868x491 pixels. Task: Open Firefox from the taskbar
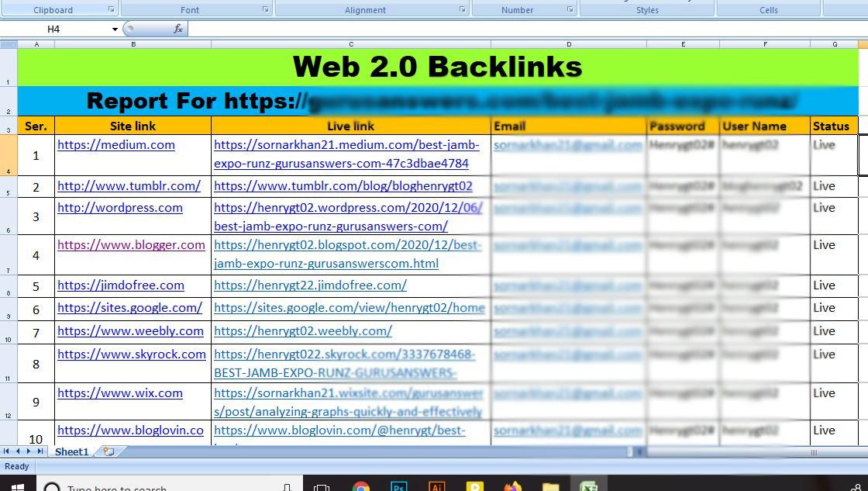click(x=513, y=487)
